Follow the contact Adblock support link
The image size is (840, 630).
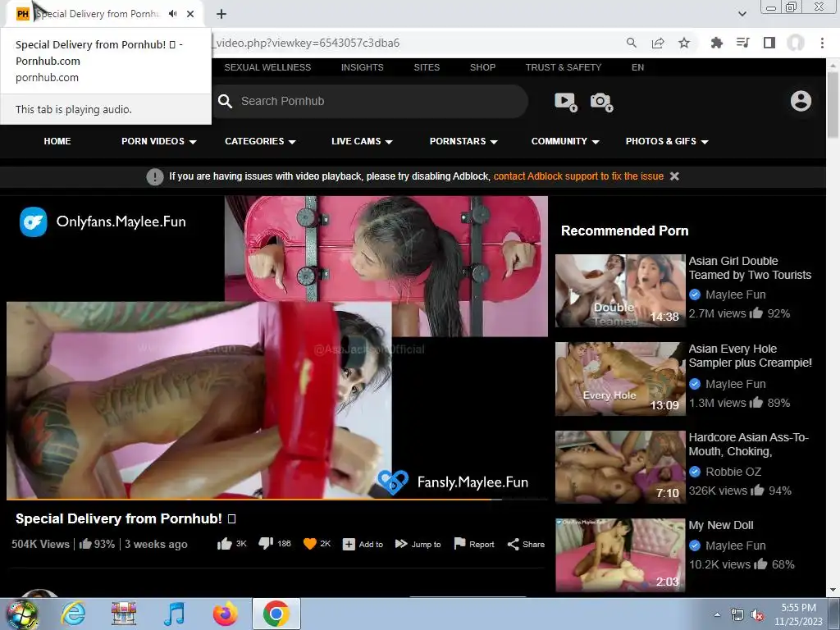click(x=578, y=176)
